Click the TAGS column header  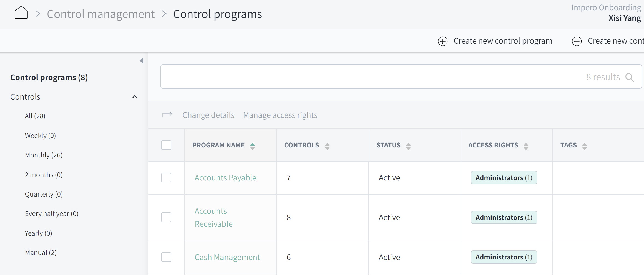pyautogui.click(x=568, y=145)
